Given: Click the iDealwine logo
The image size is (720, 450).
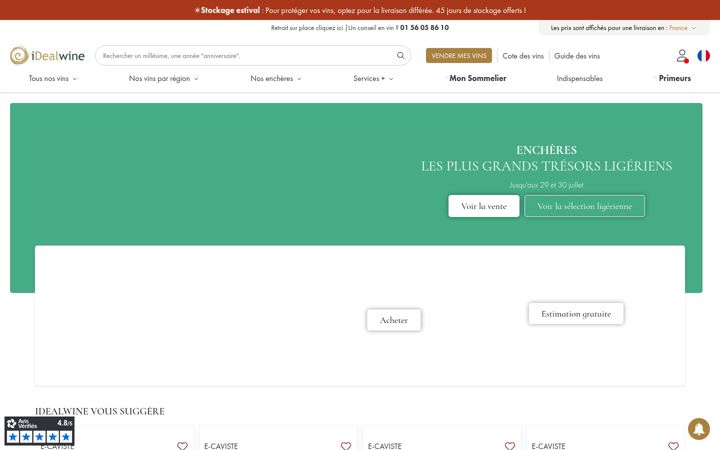Looking at the screenshot, I should (47, 56).
